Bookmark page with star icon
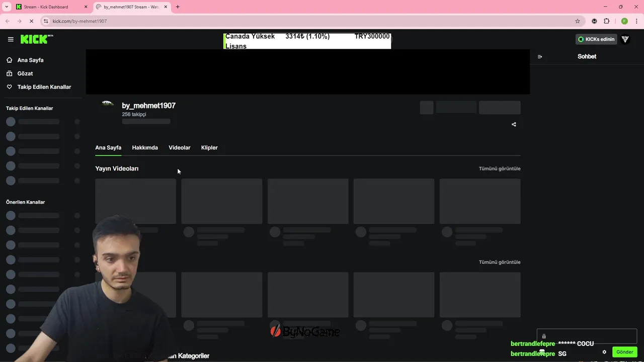644x362 pixels. click(578, 21)
